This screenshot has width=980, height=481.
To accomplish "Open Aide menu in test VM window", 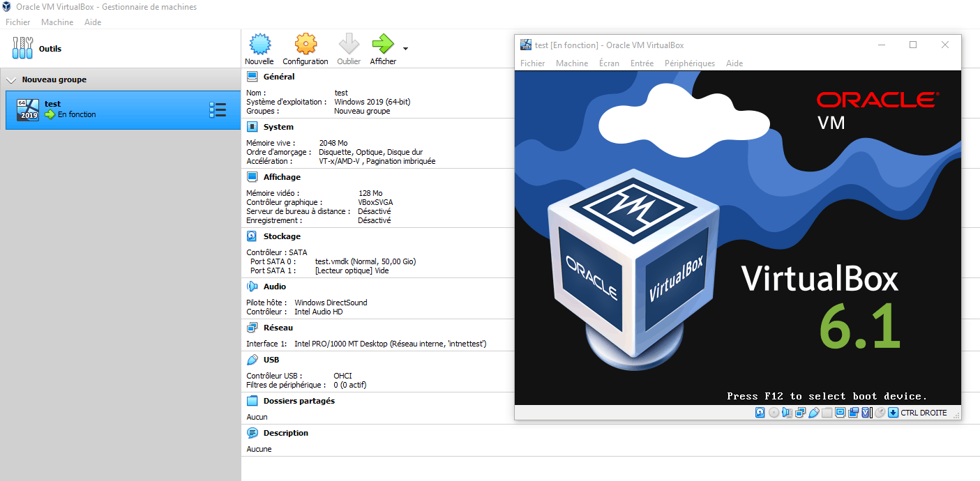I will pos(734,63).
